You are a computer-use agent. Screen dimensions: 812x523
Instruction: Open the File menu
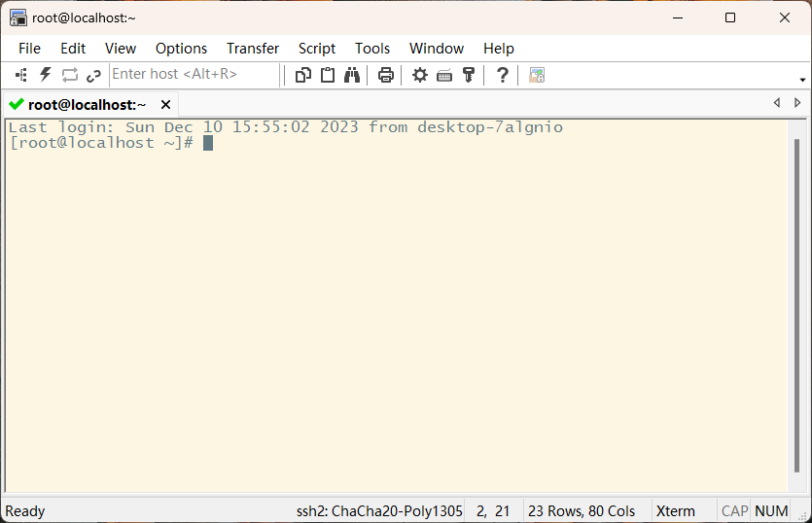coord(29,49)
